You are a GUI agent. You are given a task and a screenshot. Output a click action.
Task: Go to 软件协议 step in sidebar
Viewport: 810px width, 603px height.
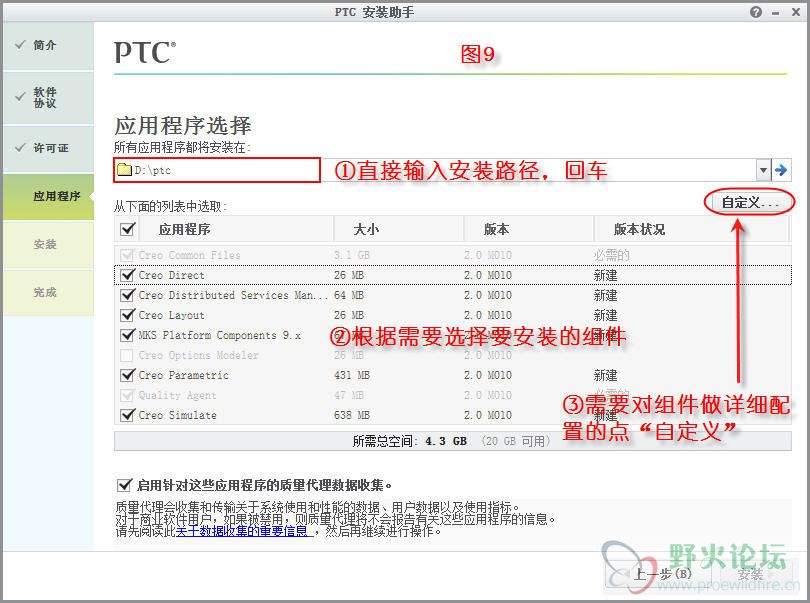click(x=48, y=98)
